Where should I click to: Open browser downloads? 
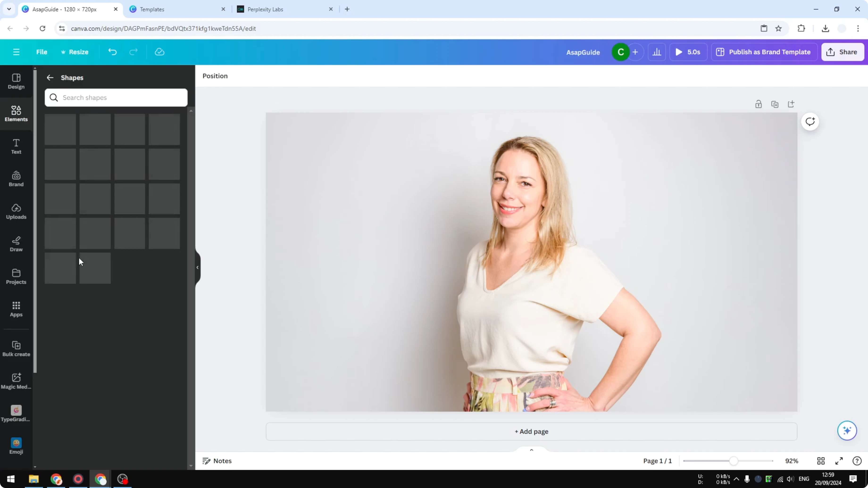click(x=825, y=29)
